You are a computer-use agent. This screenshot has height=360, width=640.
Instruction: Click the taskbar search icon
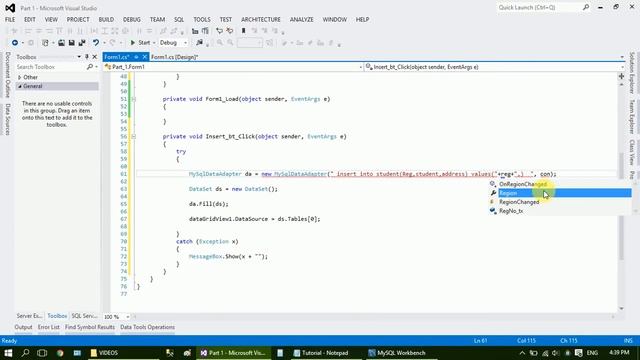(25, 353)
